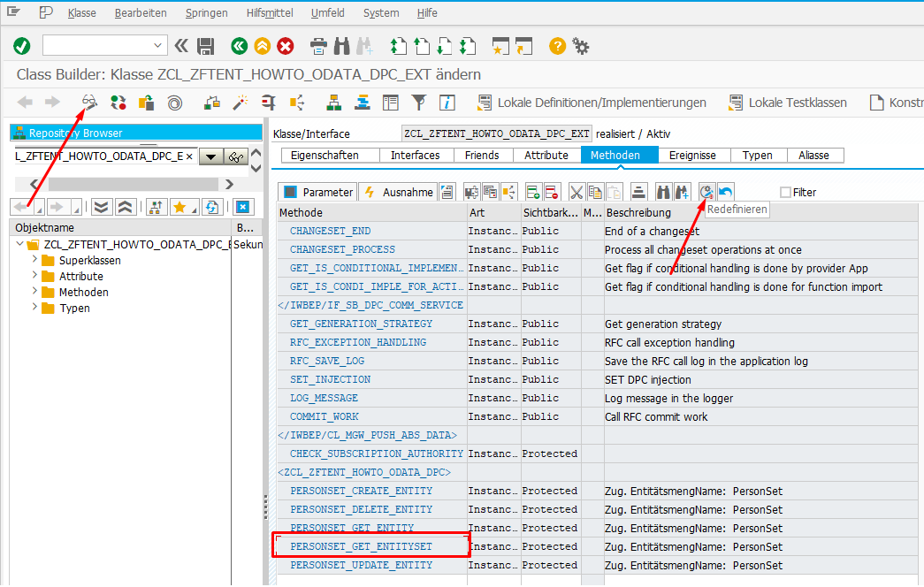Click the Redefinieren icon in methods toolbar
924x587 pixels.
706,192
